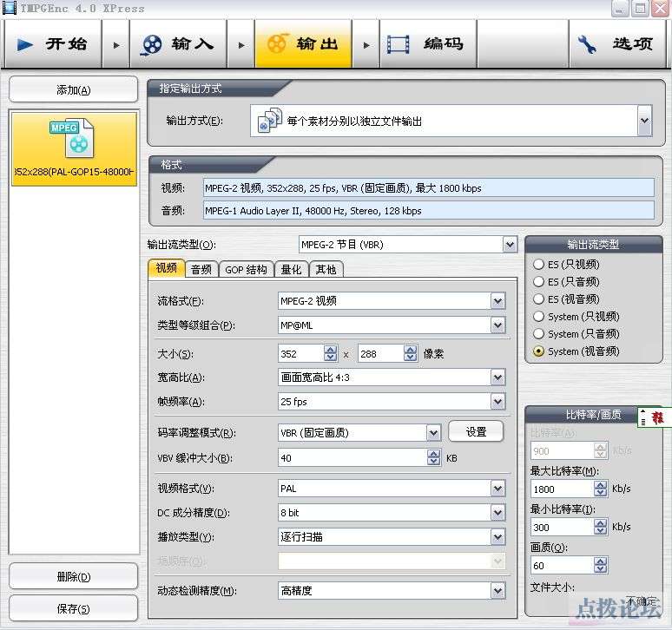Click the 音频 format summary field
The width and height of the screenshot is (672, 630).
[x=429, y=210]
